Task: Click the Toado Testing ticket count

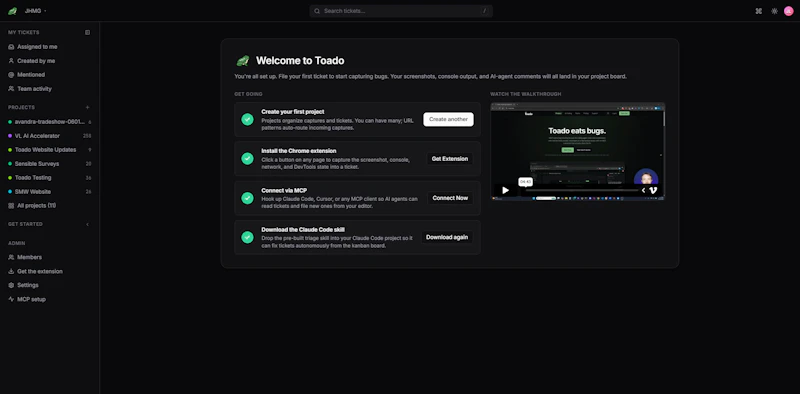Action: tap(88, 178)
